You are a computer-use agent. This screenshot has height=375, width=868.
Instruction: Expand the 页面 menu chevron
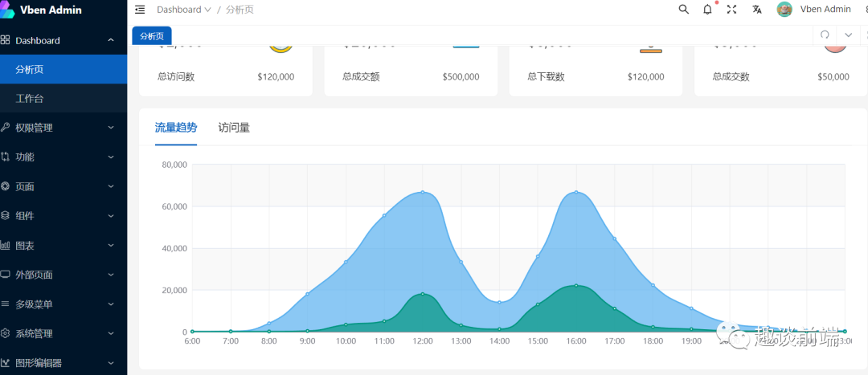(x=111, y=186)
